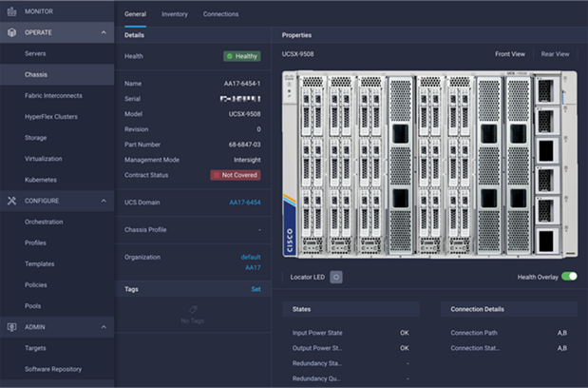Click Set next to Tags
Screen dimensions: 588x388
click(x=256, y=289)
